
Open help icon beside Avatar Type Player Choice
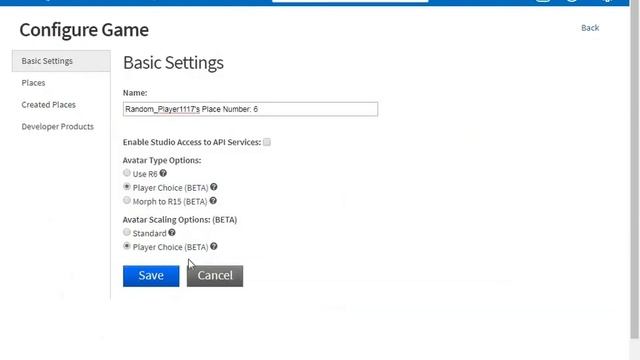click(214, 187)
